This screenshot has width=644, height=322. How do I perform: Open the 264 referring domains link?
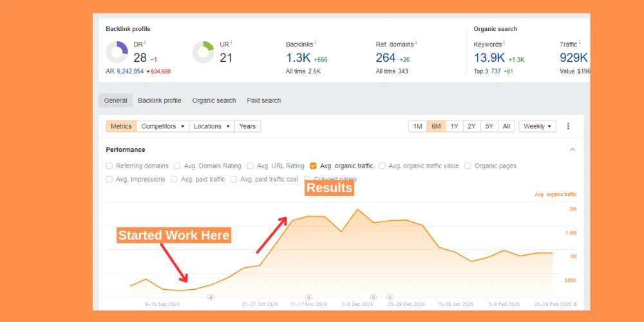tap(386, 58)
